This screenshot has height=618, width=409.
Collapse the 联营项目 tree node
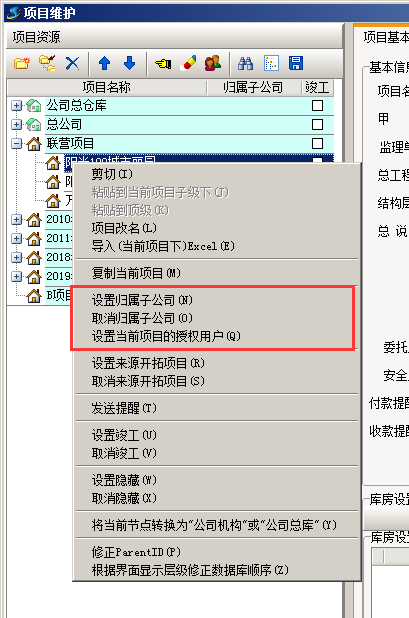coord(16,143)
